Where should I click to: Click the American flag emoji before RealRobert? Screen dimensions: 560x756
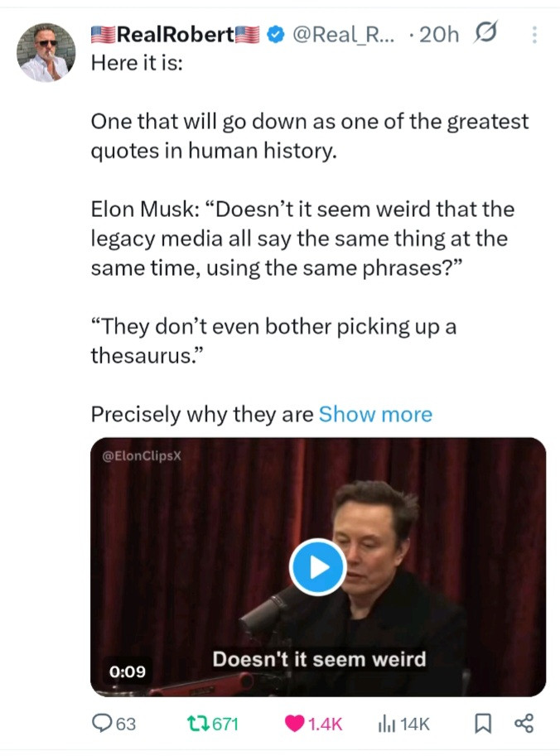[102, 35]
